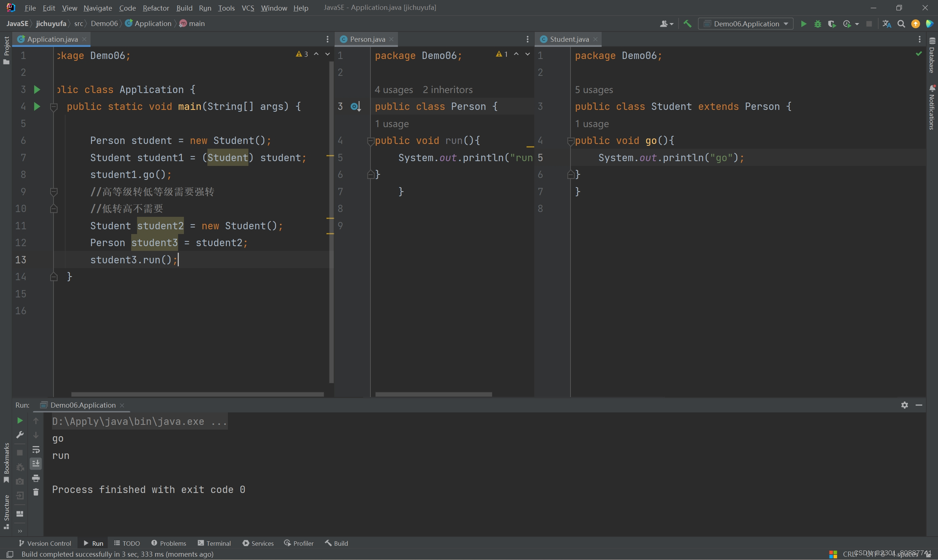Open Version Control tool window
Viewport: 938px width, 560px height.
(x=45, y=543)
